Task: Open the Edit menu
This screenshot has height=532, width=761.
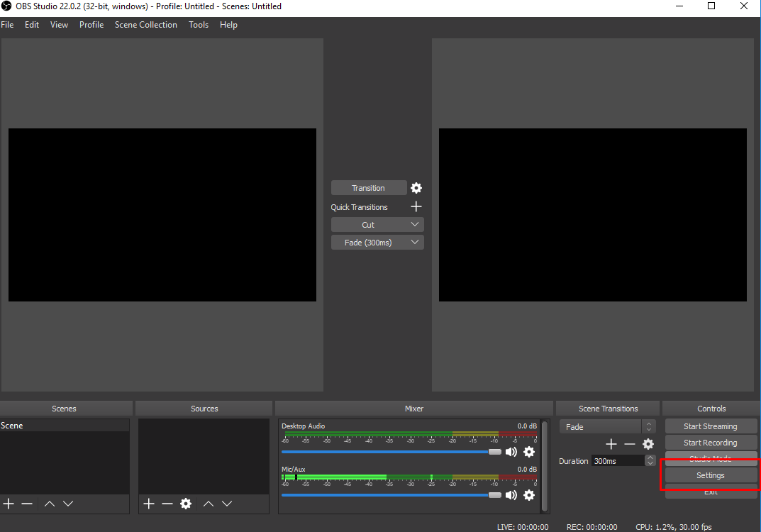Action: pos(32,25)
